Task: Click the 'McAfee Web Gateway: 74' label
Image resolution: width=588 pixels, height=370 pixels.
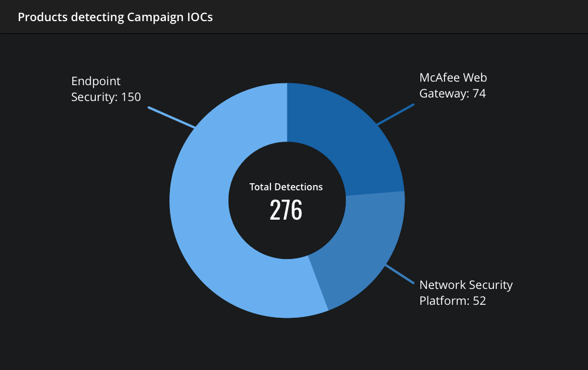Action: pos(453,85)
